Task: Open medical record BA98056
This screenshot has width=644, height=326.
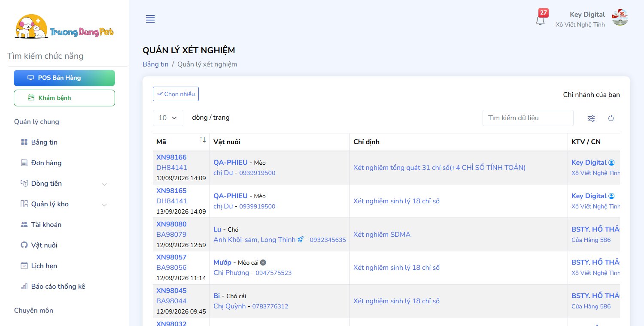Action: tap(171, 268)
